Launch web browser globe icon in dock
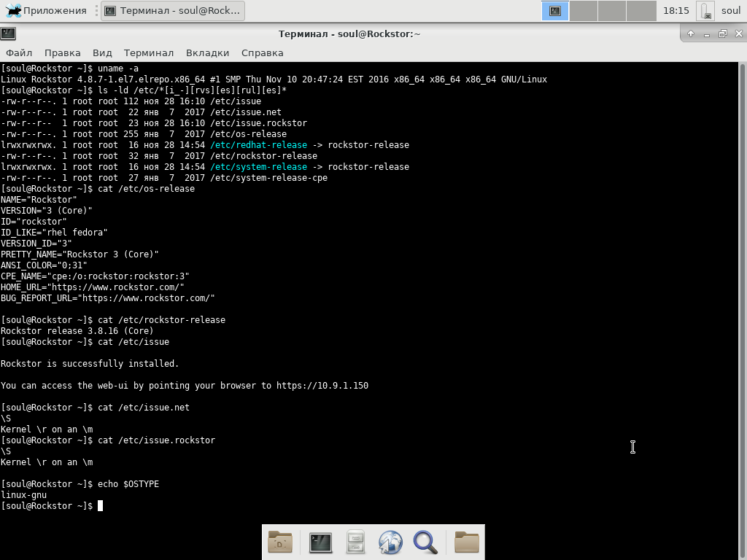This screenshot has height=560, width=747. pyautogui.click(x=390, y=542)
